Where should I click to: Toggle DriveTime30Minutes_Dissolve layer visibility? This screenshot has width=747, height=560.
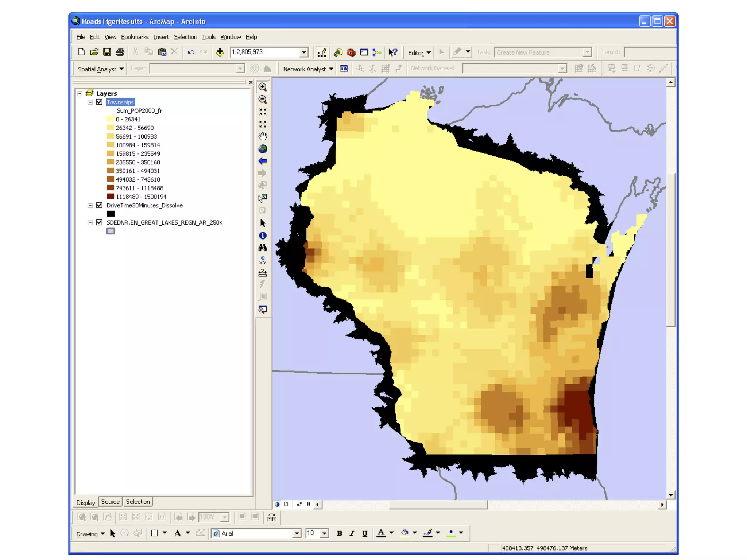coord(99,205)
